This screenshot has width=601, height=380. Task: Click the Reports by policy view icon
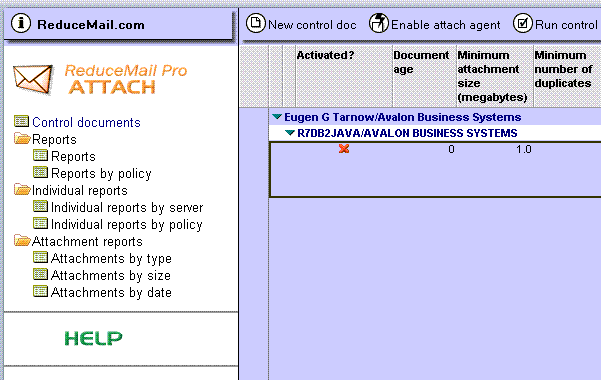(40, 172)
